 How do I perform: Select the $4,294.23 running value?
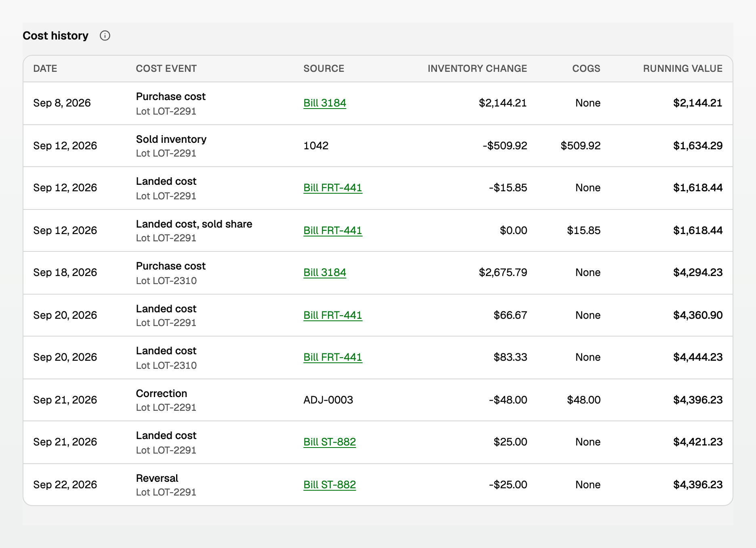(698, 272)
